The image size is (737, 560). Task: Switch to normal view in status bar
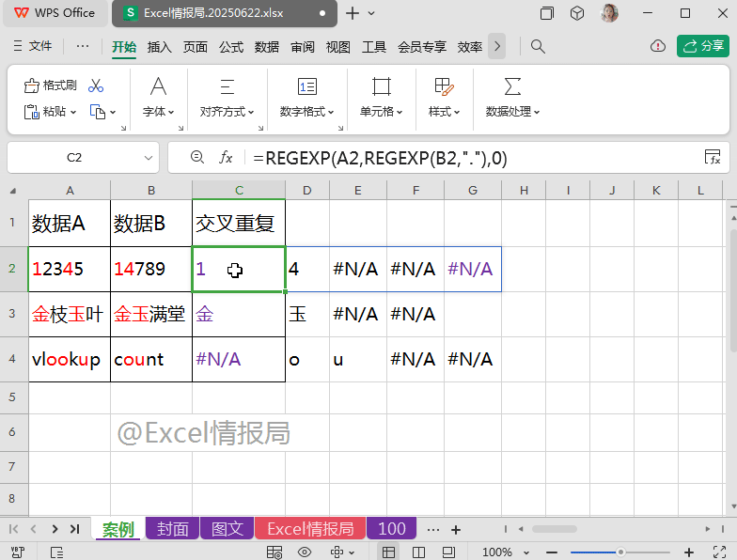[x=388, y=552]
